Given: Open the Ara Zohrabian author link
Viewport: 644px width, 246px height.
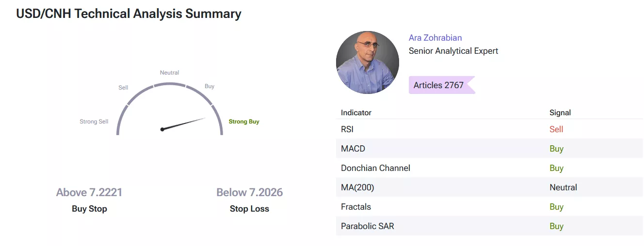Looking at the screenshot, I should coord(435,38).
